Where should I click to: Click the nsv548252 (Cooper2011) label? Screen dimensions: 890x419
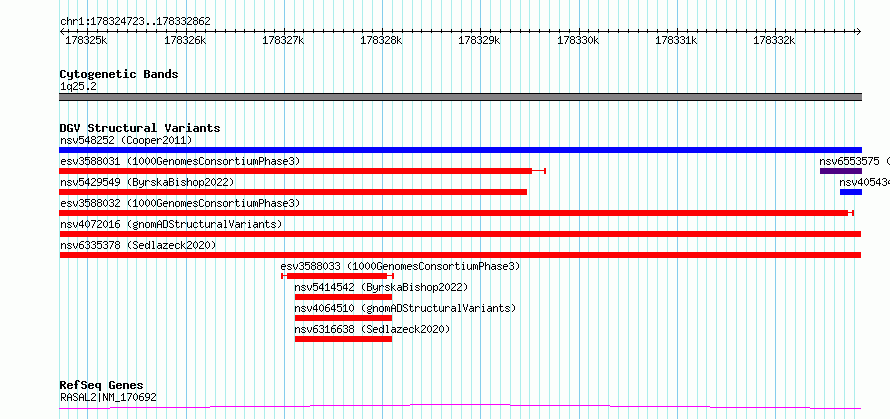point(126,140)
